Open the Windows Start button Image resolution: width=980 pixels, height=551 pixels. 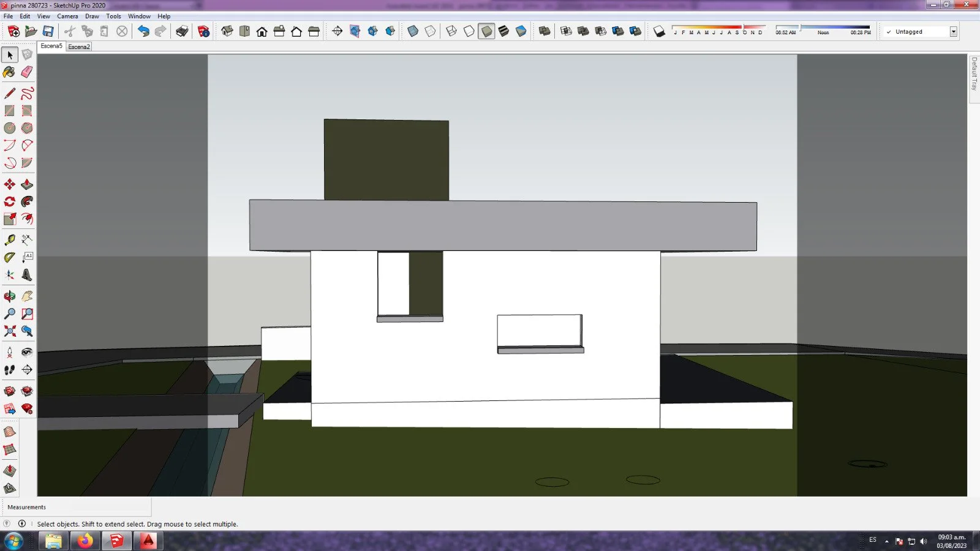point(13,541)
